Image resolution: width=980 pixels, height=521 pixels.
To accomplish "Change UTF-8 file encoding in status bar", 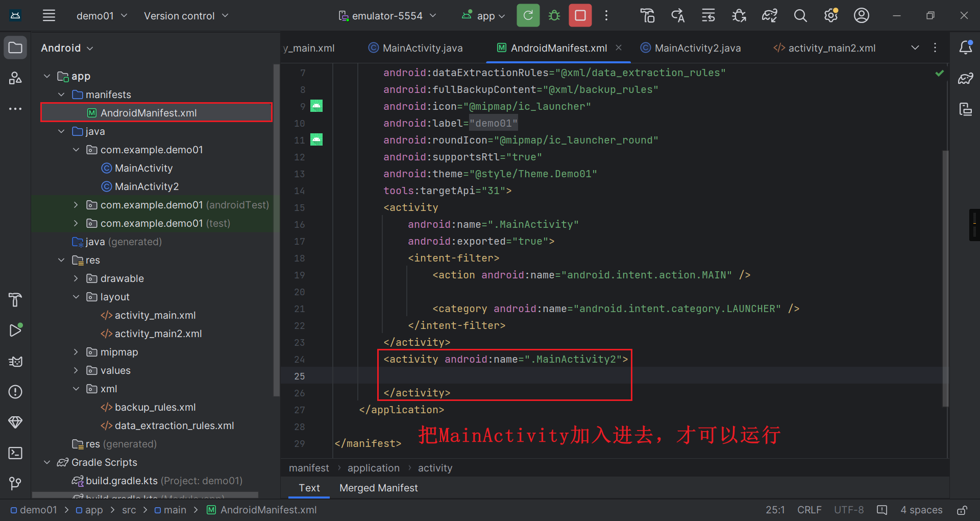I will tap(849, 510).
